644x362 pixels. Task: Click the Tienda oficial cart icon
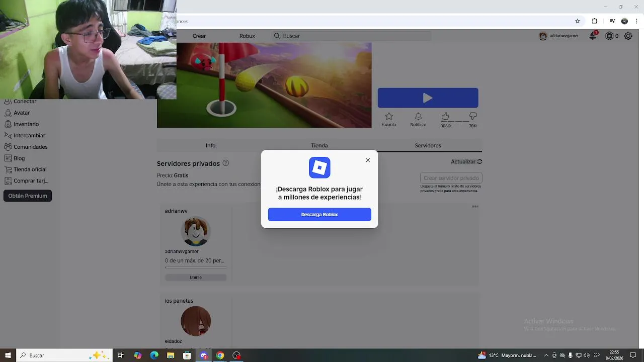click(8, 170)
